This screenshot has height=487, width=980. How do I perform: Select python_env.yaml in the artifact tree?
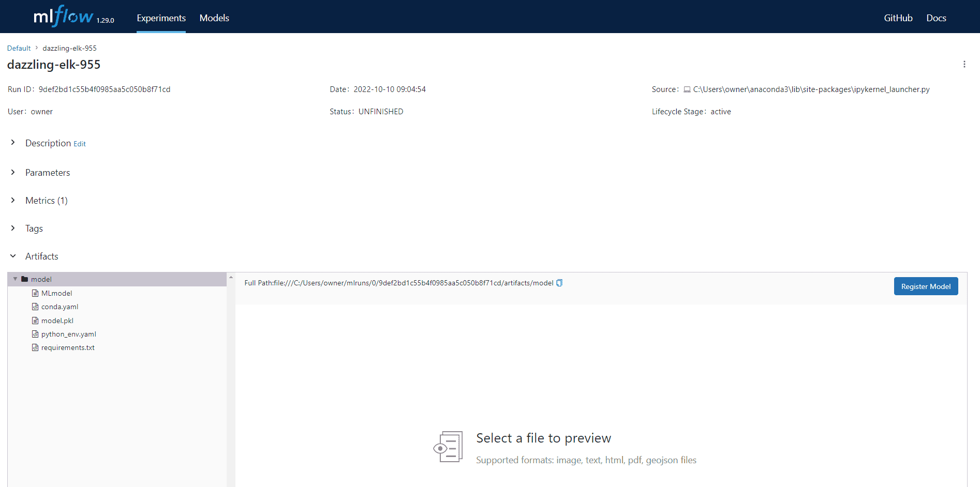point(68,334)
